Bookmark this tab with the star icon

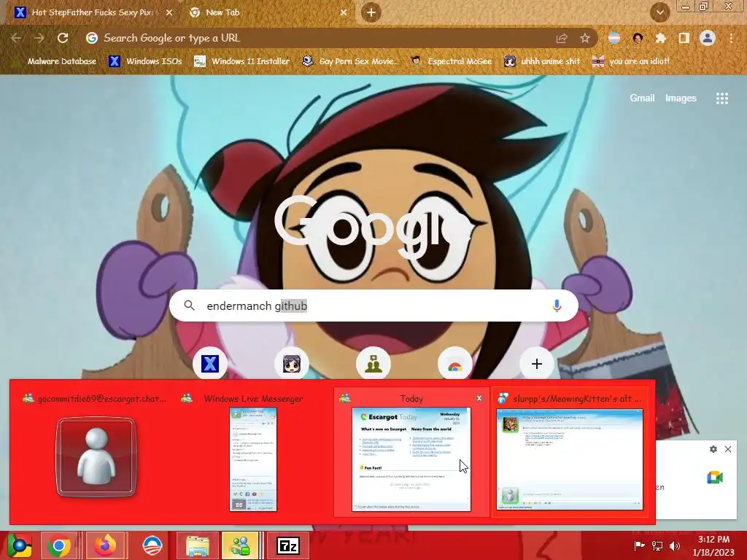[x=585, y=39]
